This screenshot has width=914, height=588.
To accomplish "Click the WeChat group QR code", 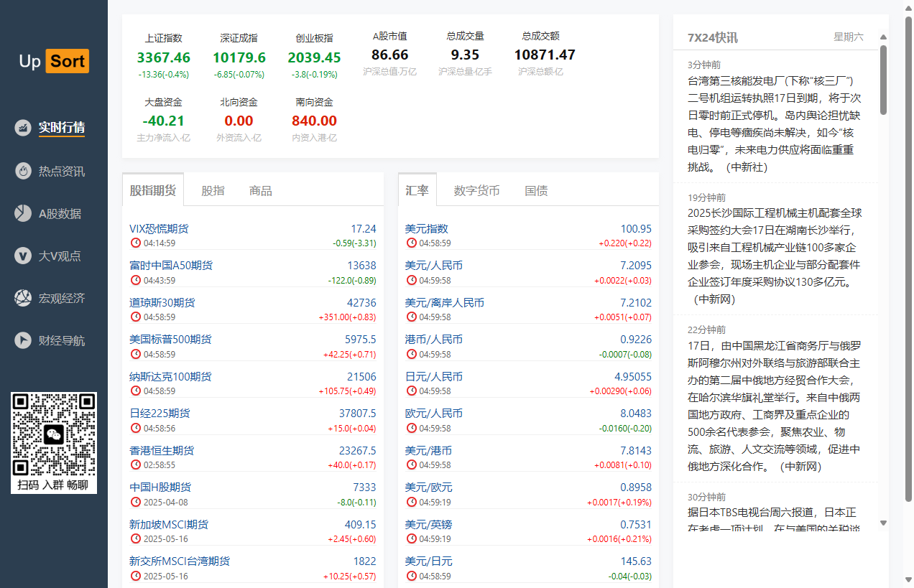I will point(53,435).
